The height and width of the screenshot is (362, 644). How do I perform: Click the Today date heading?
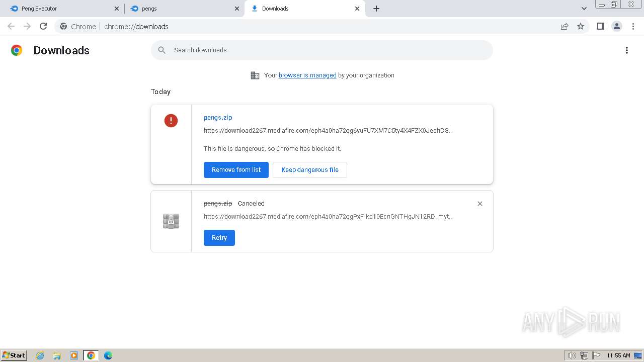coord(160,92)
